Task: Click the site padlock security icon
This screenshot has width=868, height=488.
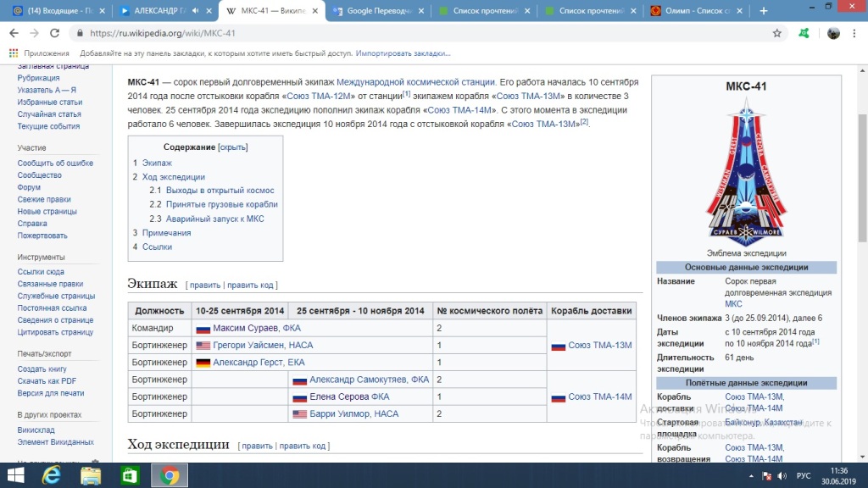Action: coord(80,33)
